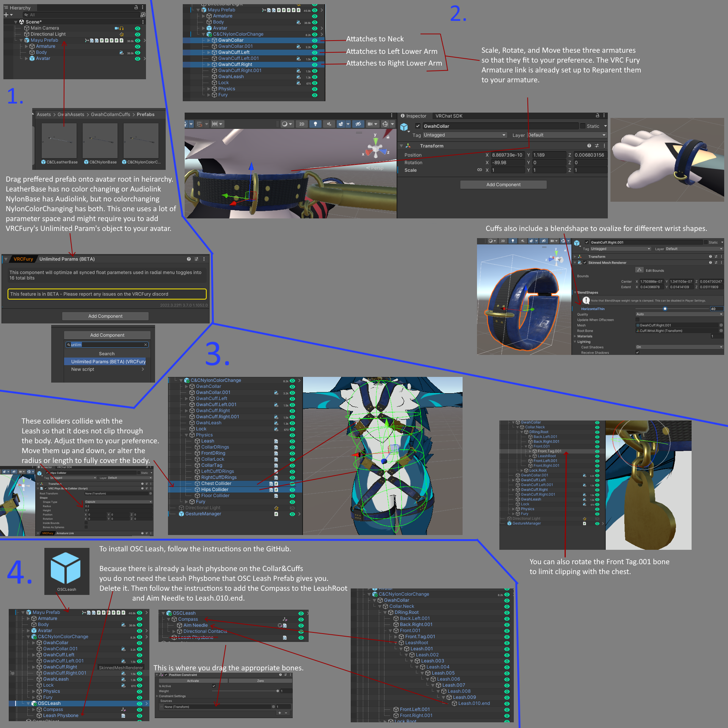Select the Inspector tab
The width and height of the screenshot is (728, 728).
(414, 116)
